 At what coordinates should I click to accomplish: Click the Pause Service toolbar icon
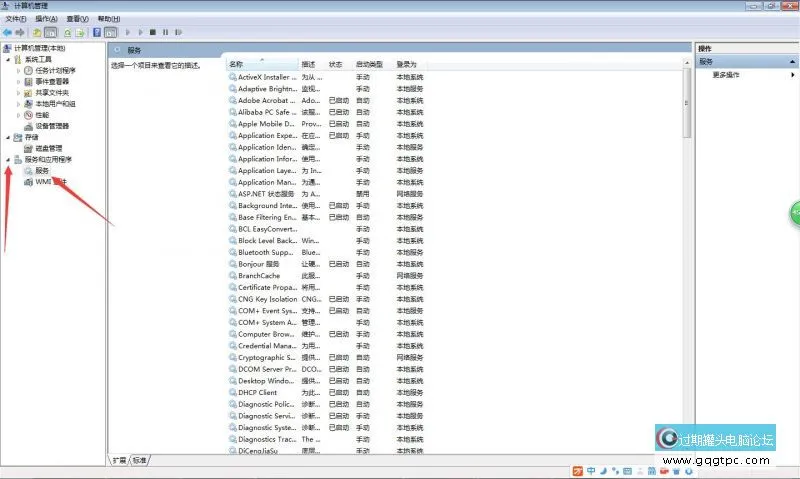click(x=165, y=32)
